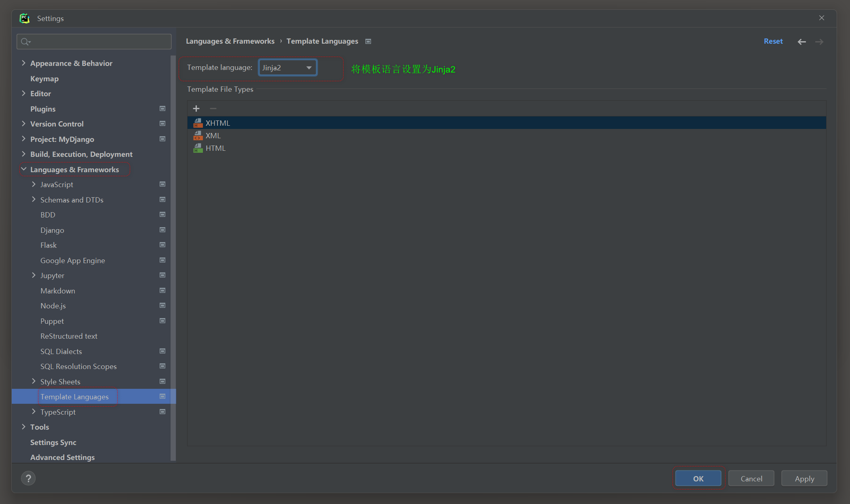
Task: Open the Markdown settings page
Action: [58, 291]
